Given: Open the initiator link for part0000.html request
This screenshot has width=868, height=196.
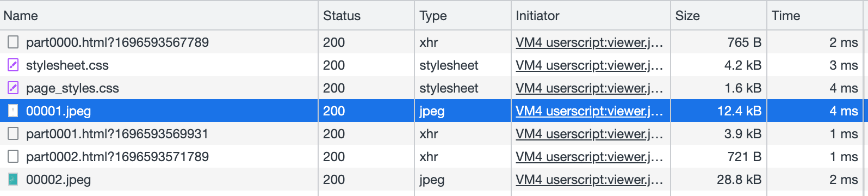Looking at the screenshot, I should pos(590,42).
